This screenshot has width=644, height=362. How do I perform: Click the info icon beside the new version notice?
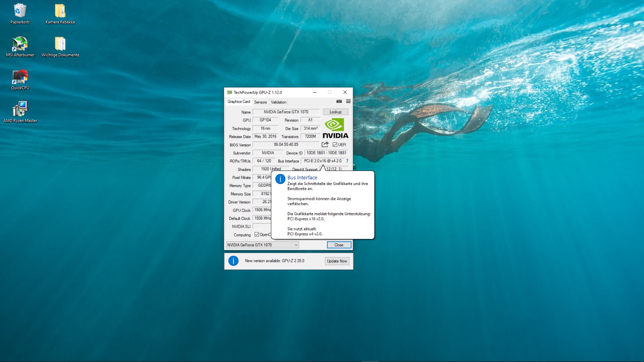point(233,261)
